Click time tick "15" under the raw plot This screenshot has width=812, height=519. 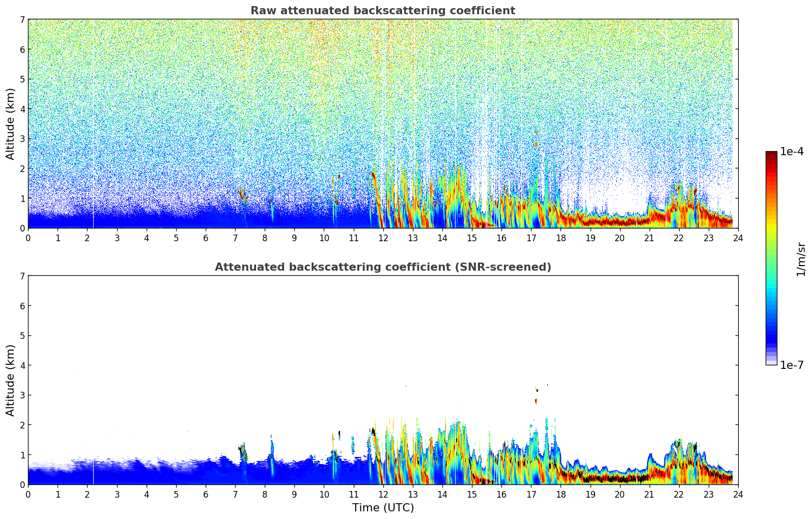[x=472, y=238]
